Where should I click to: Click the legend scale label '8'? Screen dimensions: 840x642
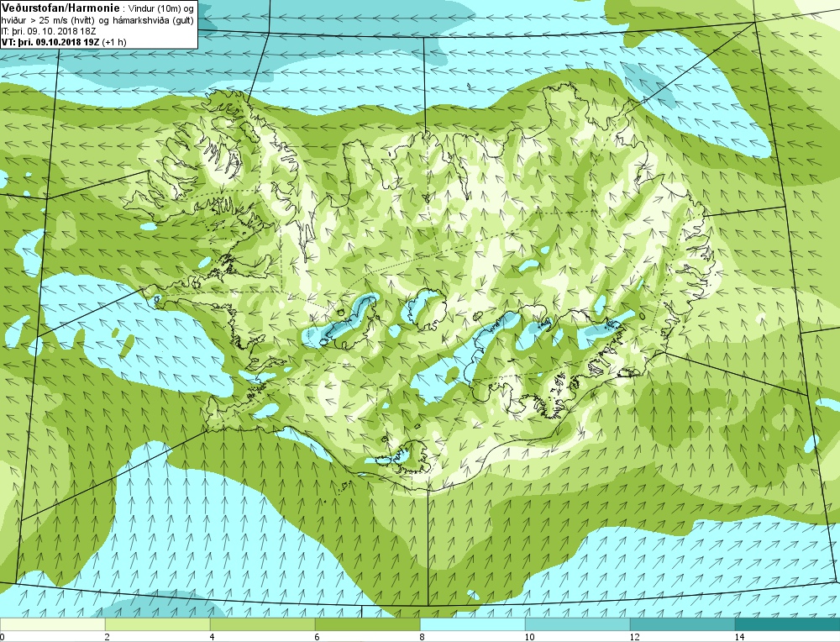coord(423,637)
